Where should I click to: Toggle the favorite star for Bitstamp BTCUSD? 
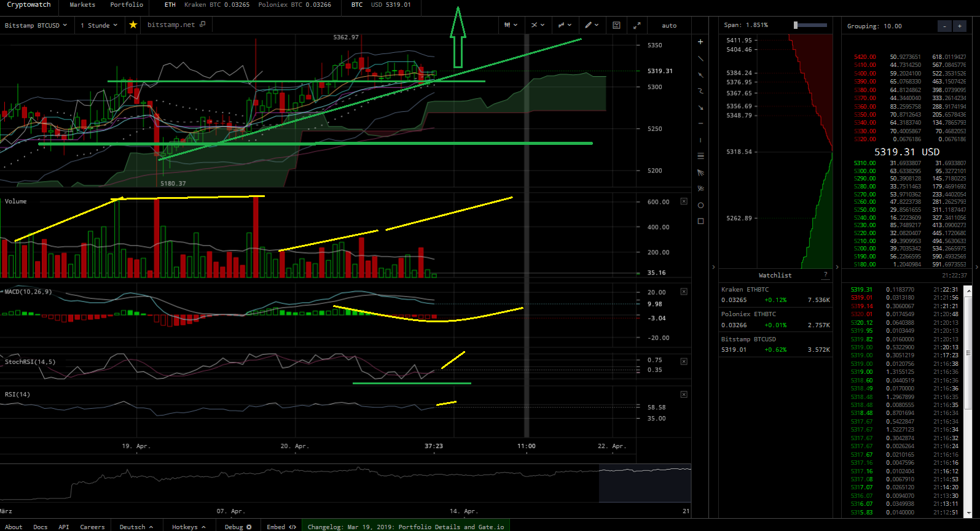[x=133, y=25]
